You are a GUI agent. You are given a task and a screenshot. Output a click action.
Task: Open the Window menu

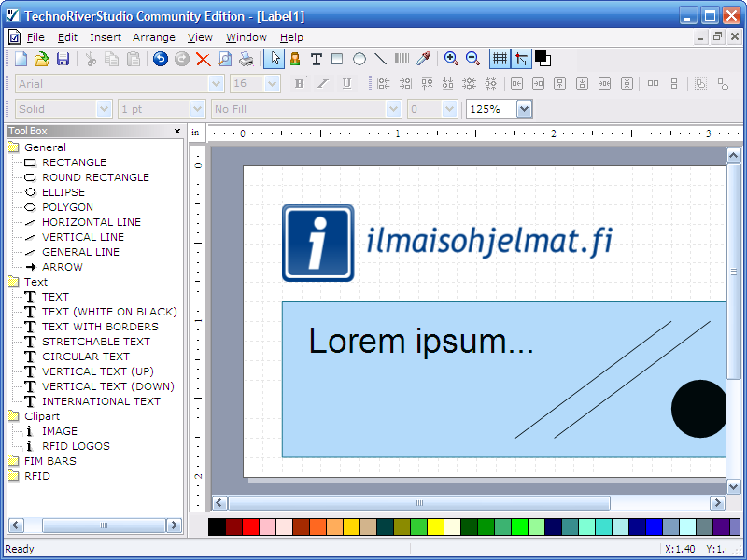coord(247,37)
